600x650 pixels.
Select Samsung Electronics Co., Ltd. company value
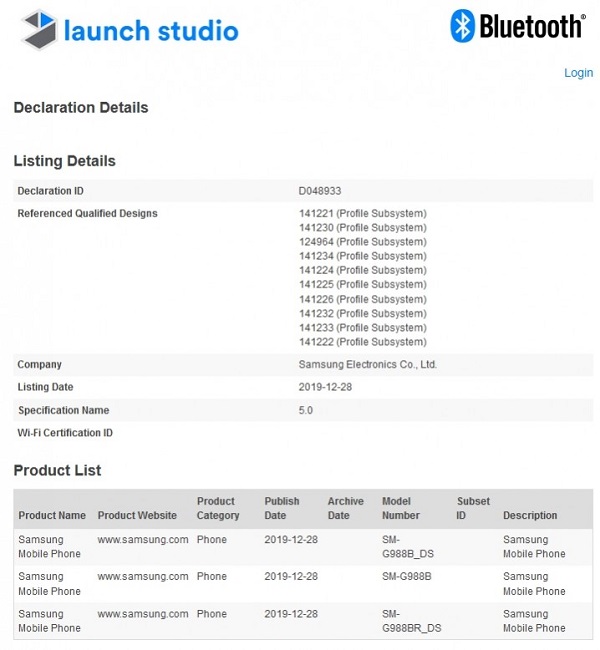(x=367, y=365)
